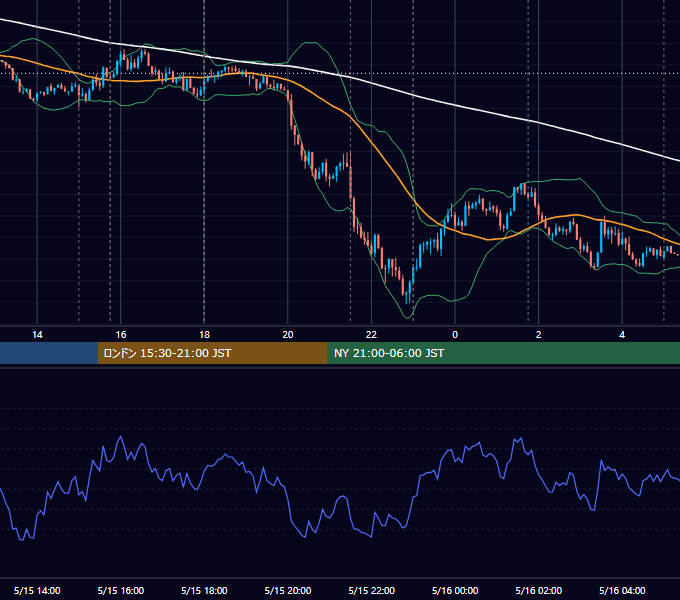680x600 pixels.
Task: Click the 5/15 18:00 time label
Action: (x=204, y=590)
